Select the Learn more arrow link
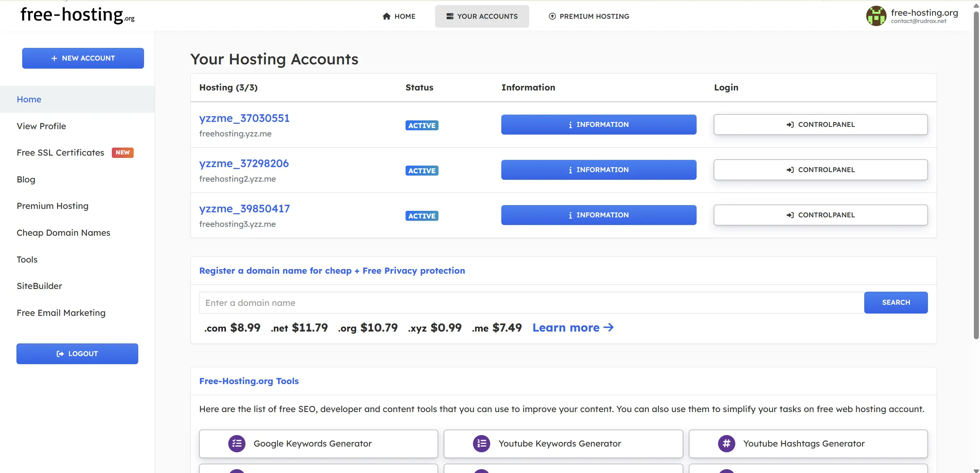980x473 pixels. point(609,328)
